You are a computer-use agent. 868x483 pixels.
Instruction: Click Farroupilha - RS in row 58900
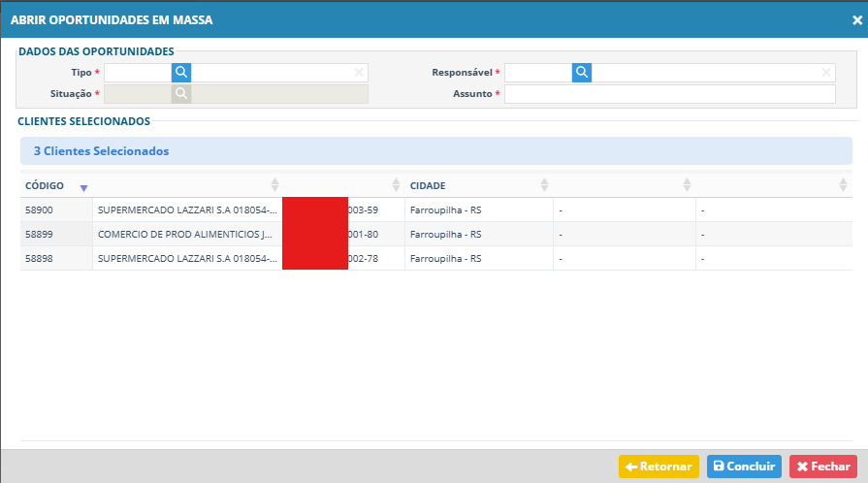(x=445, y=209)
